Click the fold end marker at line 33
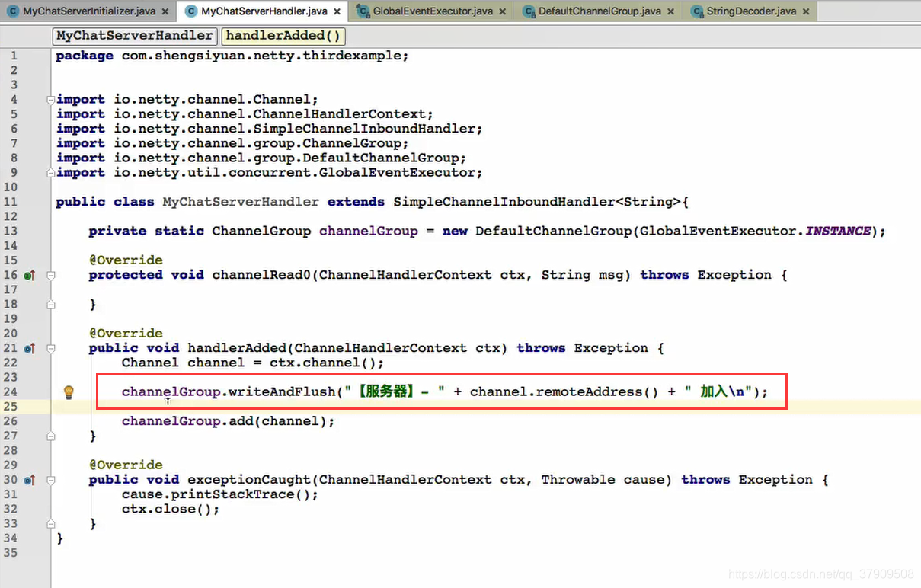921x588 pixels. click(51, 523)
